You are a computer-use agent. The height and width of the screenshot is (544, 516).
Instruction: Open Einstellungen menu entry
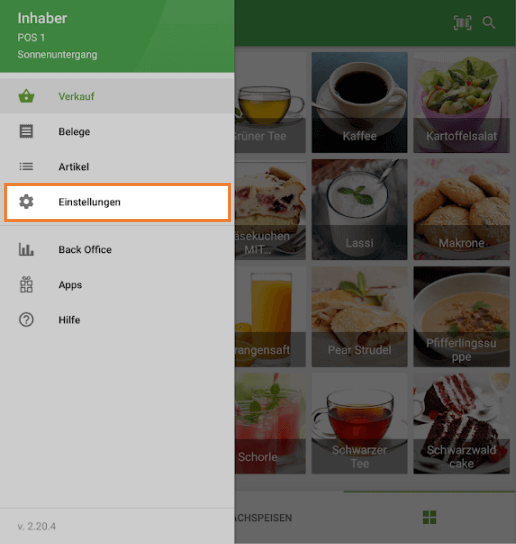click(x=117, y=202)
